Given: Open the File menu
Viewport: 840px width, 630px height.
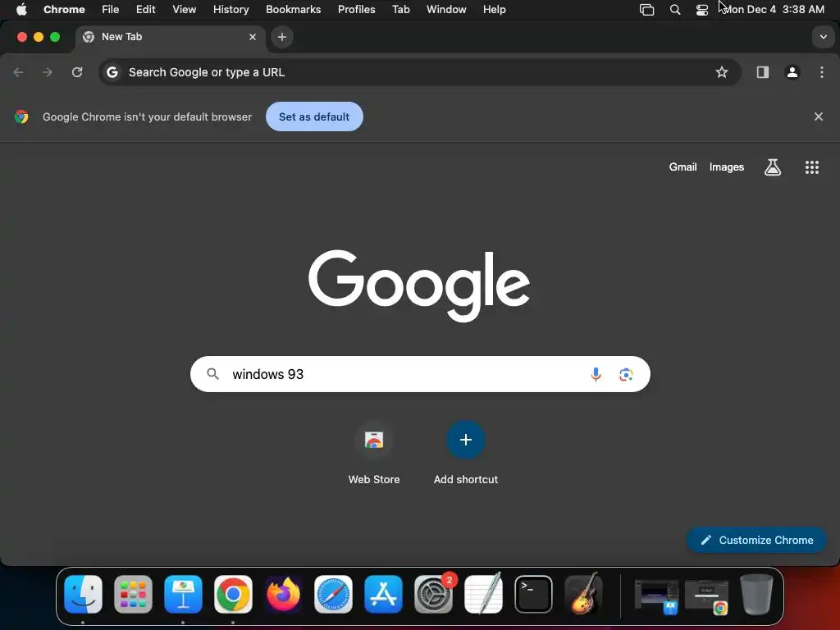Looking at the screenshot, I should [x=111, y=9].
